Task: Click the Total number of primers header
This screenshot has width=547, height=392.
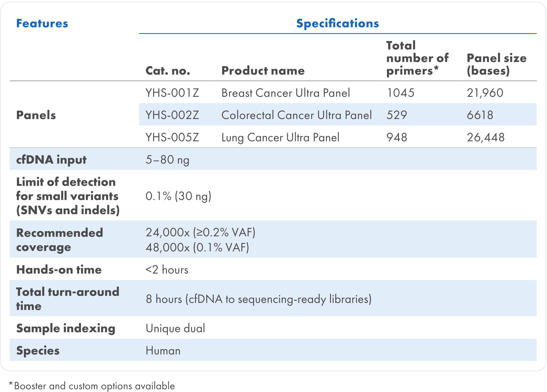Action: tap(417, 58)
